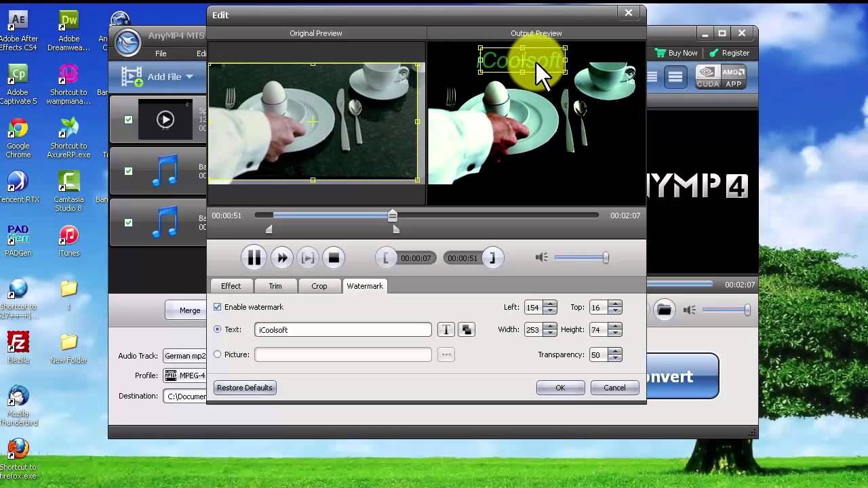The image size is (868, 488).
Task: Decrease the Left value with down arrow
Action: click(x=550, y=310)
